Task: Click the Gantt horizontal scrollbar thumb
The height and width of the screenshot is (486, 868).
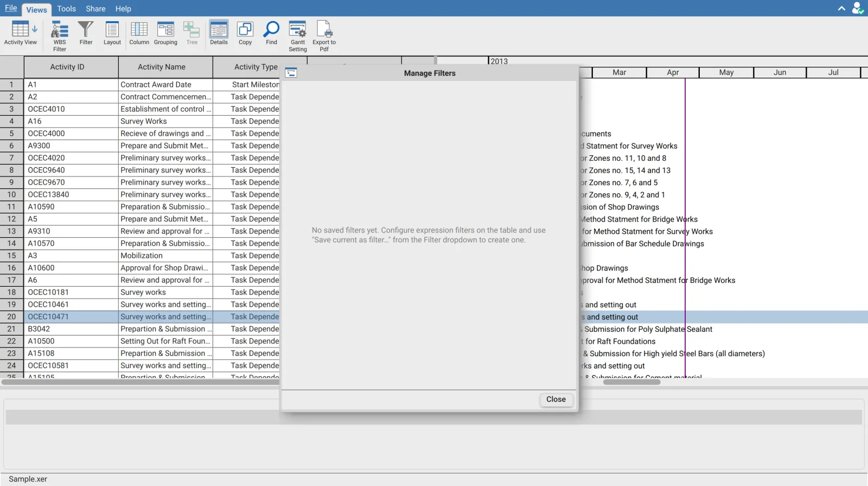Action: point(631,382)
